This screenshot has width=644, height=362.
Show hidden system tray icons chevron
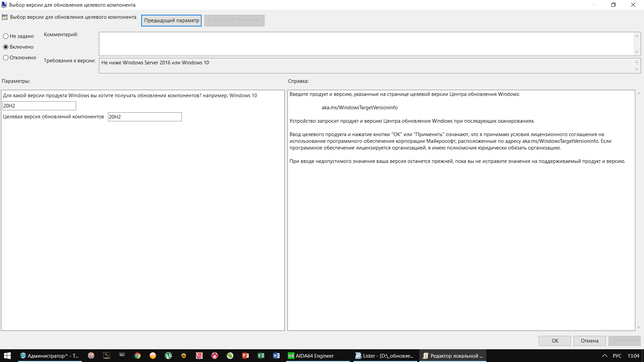pyautogui.click(x=604, y=356)
